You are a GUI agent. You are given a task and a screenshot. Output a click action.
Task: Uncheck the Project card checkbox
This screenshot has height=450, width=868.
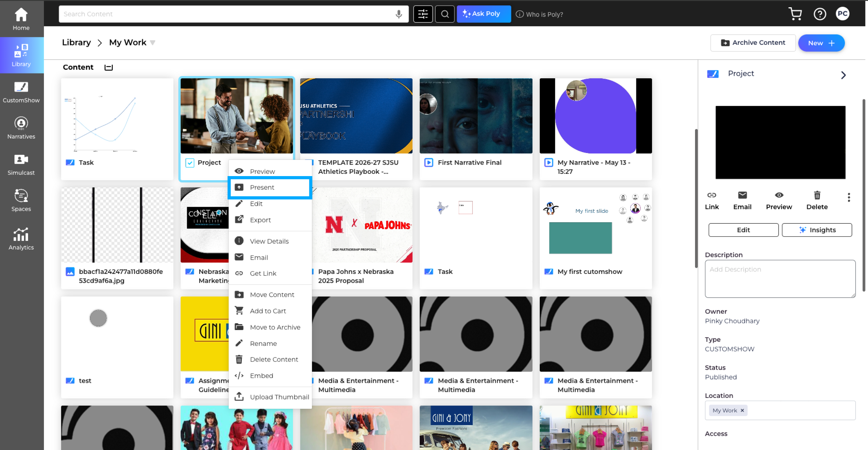point(190,163)
